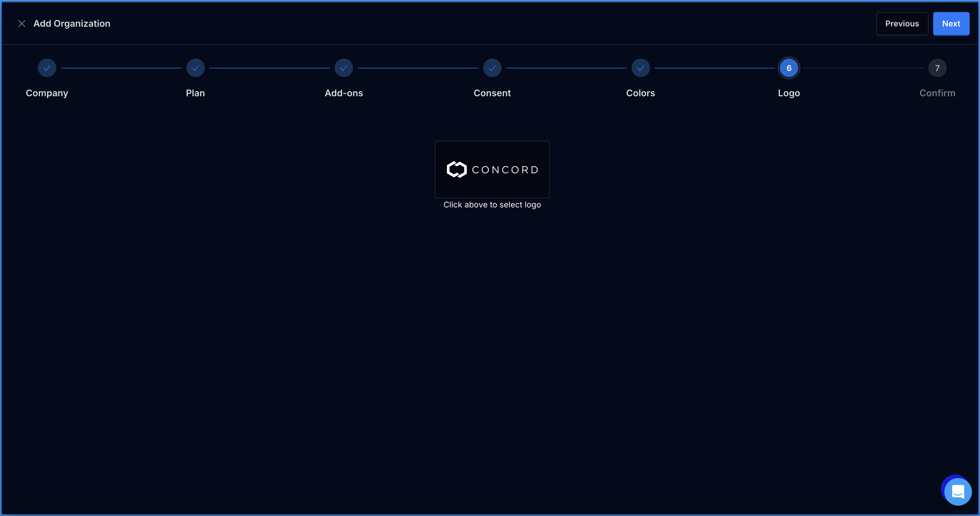Jump to step 7 Confirm circle

[937, 68]
